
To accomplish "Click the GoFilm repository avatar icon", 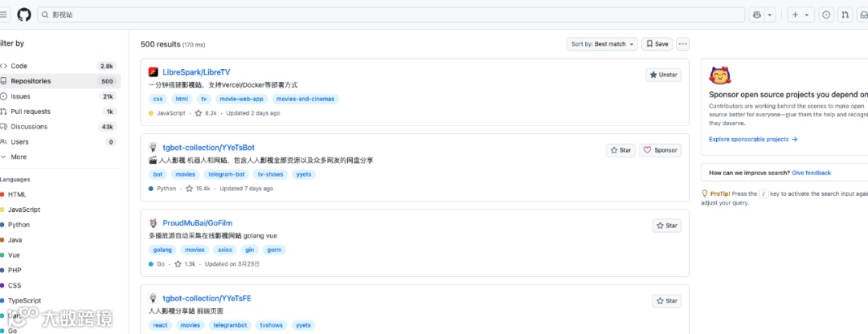I will point(154,223).
